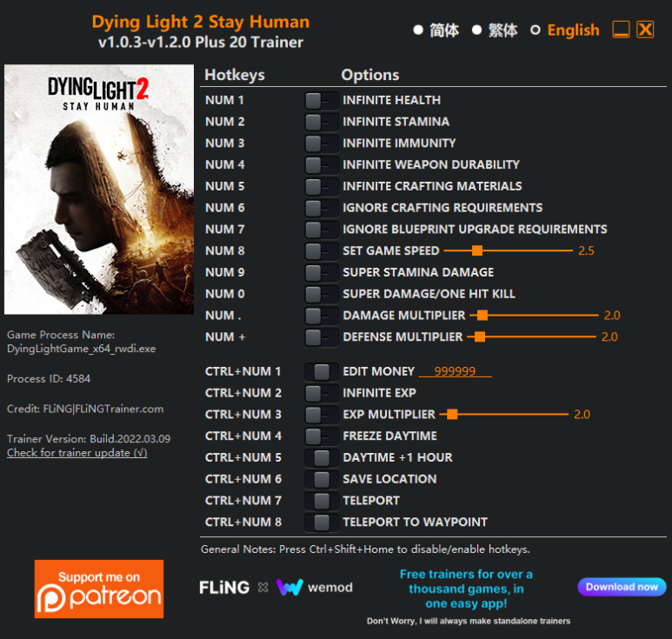This screenshot has width=672, height=639.
Task: Click the Dying Light 2 cover image
Action: click(99, 190)
